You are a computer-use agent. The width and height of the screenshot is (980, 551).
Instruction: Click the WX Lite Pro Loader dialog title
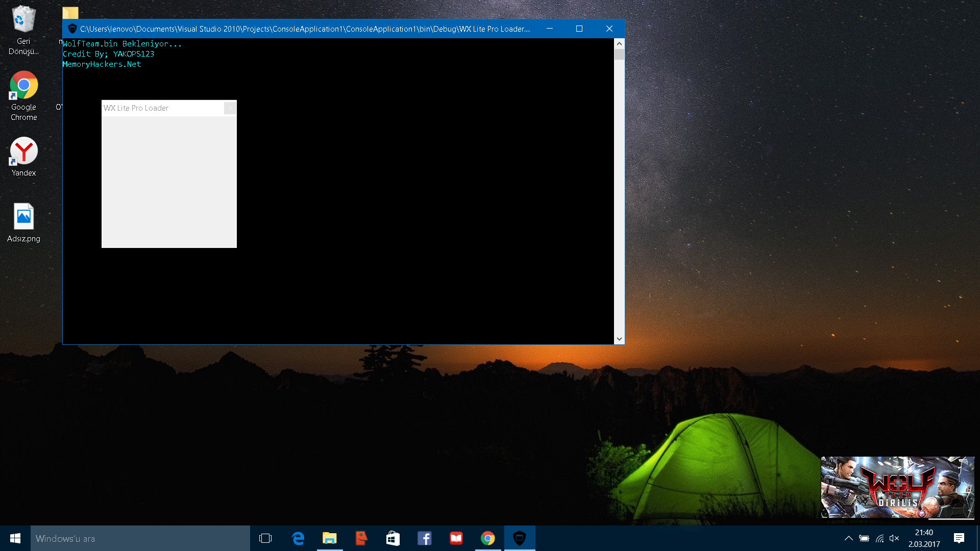pos(136,108)
